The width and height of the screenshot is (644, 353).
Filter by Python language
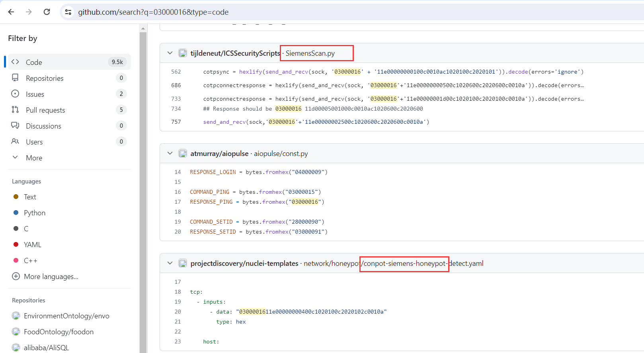(x=35, y=213)
